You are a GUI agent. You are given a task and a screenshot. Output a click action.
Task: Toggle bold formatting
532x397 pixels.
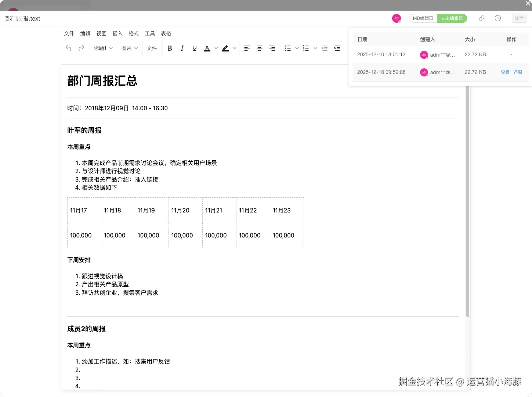point(170,48)
